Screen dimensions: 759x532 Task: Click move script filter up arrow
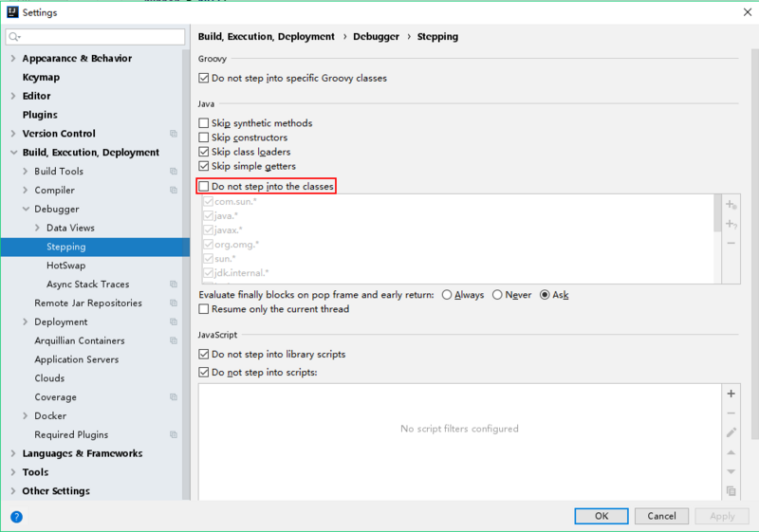pyautogui.click(x=731, y=452)
